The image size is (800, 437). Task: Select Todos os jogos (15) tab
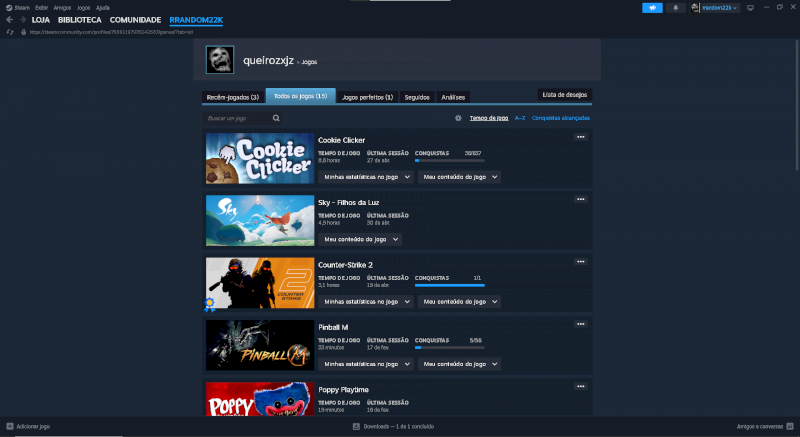coord(301,95)
